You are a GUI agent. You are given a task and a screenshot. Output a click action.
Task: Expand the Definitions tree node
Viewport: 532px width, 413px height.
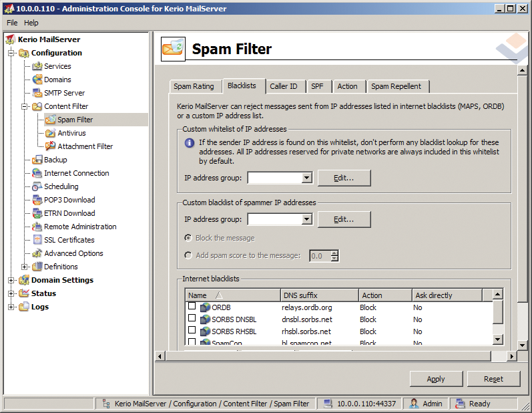click(x=25, y=267)
